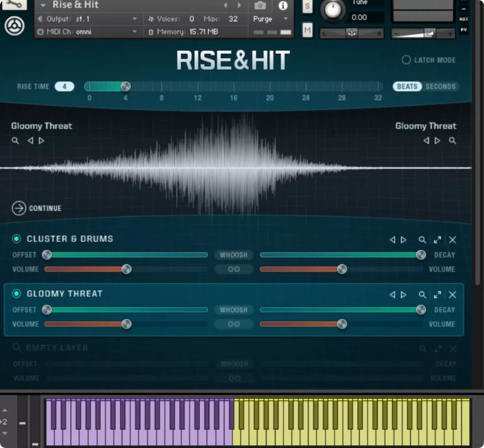
Task: Adjust the pan L/R slider
Action: [x=351, y=33]
